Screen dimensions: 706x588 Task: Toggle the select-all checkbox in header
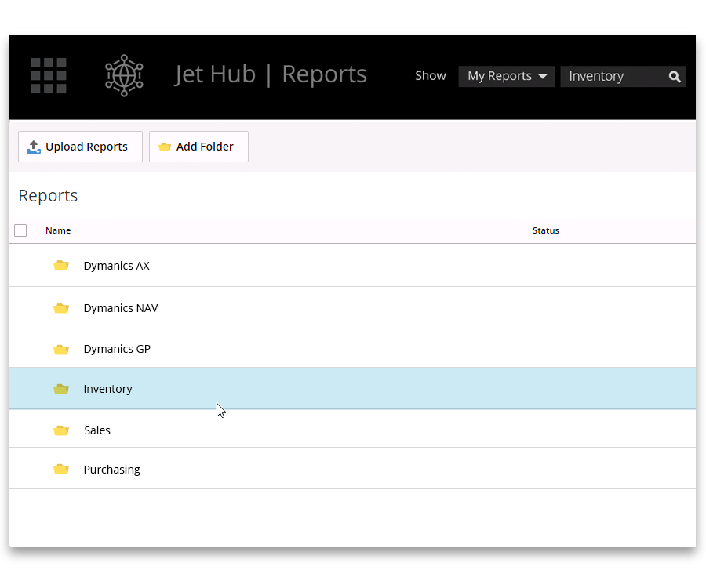20,230
